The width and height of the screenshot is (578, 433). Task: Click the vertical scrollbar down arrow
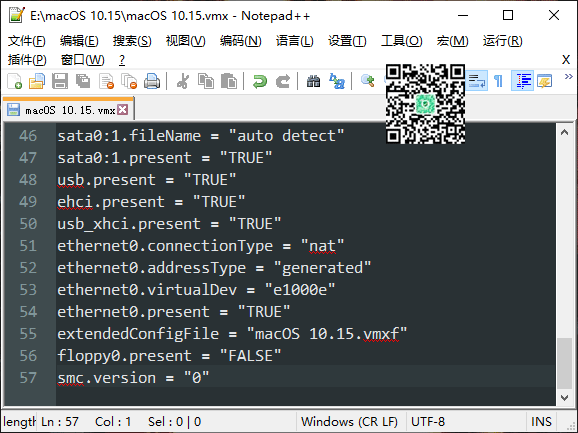(564, 398)
